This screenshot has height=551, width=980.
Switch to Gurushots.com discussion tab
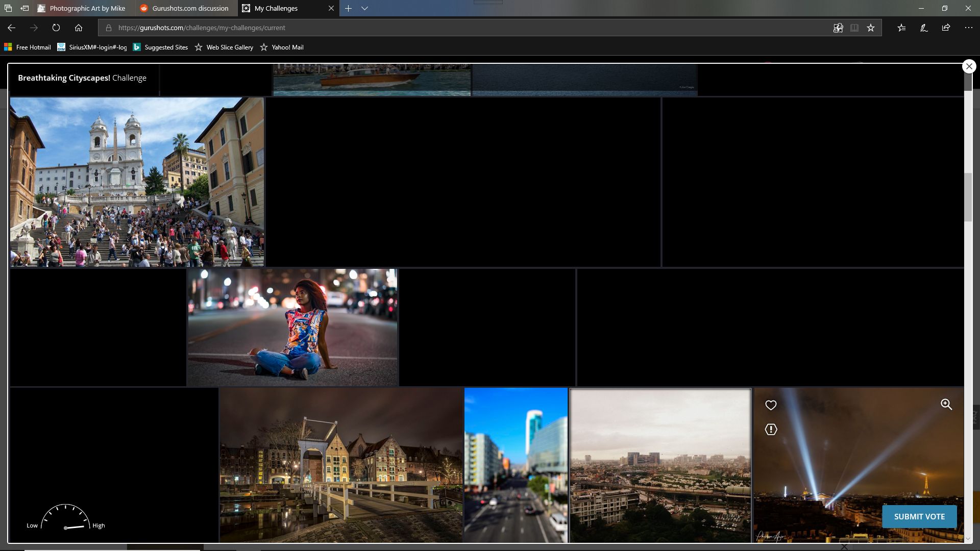(190, 8)
